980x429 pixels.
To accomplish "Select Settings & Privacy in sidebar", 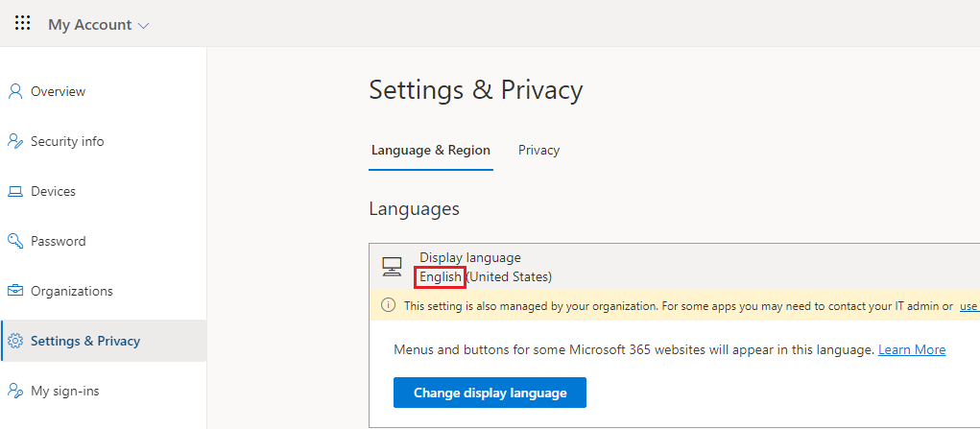I will point(103,341).
